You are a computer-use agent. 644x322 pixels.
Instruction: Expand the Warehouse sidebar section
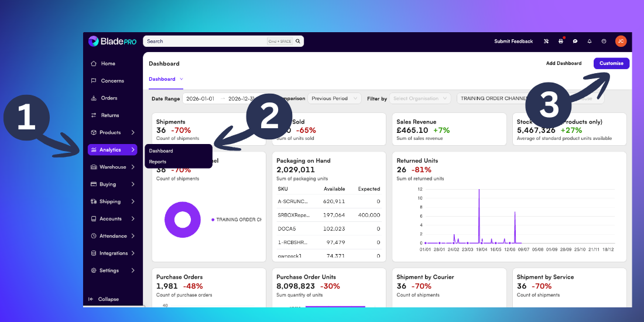pos(112,167)
